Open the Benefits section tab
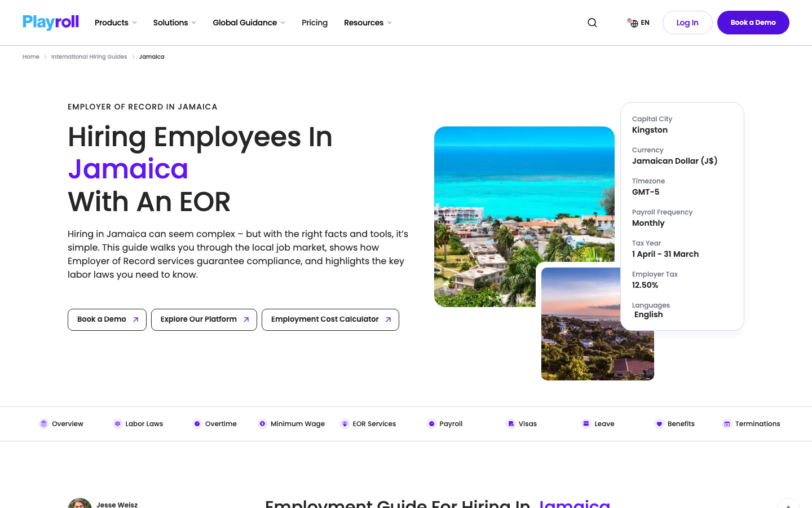This screenshot has height=508, width=812. (675, 424)
